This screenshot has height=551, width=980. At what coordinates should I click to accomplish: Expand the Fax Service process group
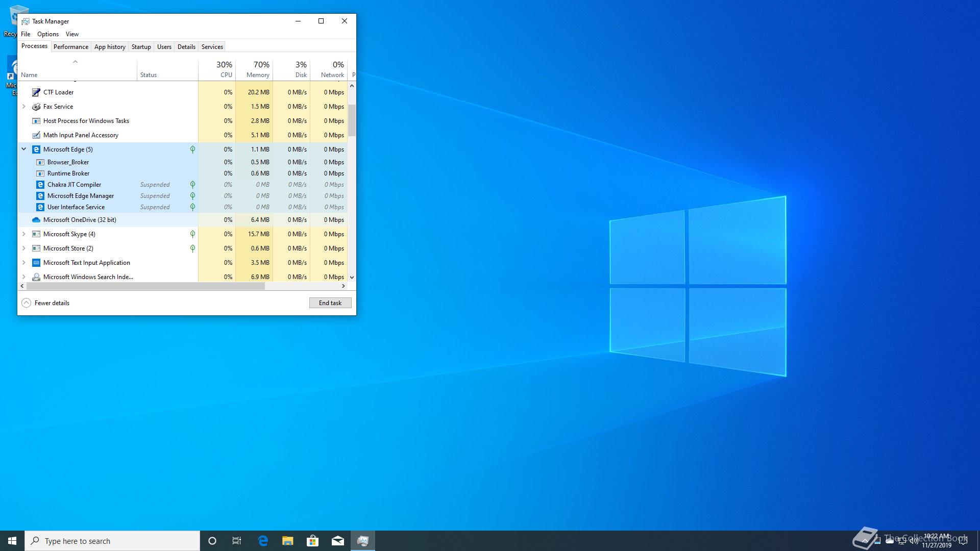click(23, 107)
